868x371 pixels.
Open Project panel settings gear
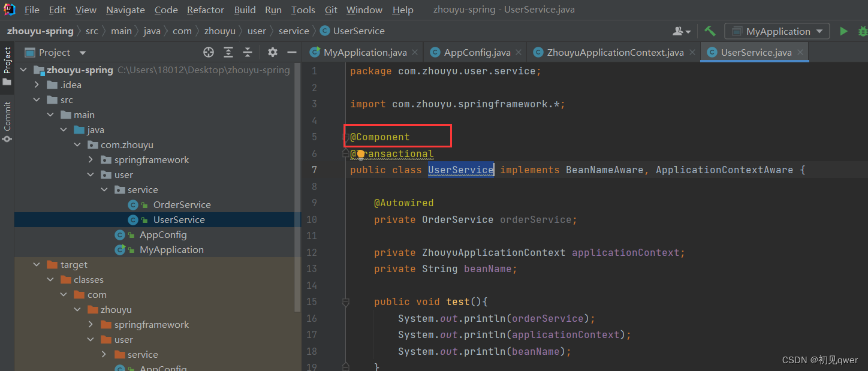pos(273,52)
